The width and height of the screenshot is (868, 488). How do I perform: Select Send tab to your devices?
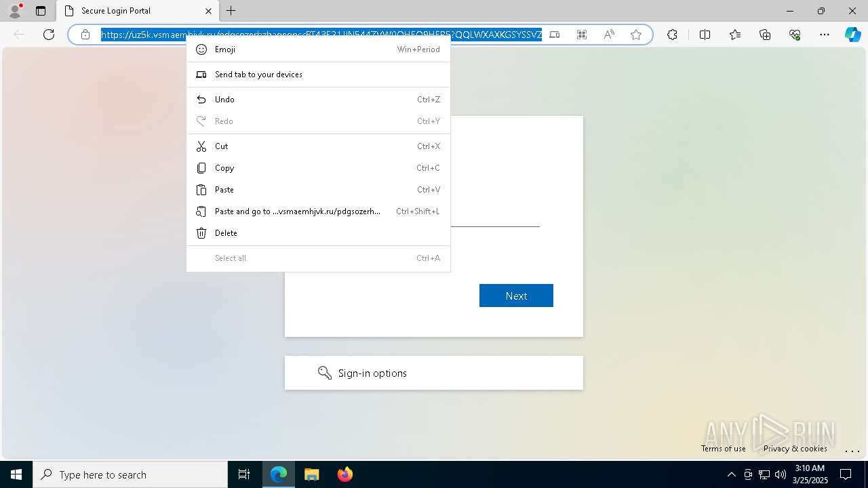point(318,75)
